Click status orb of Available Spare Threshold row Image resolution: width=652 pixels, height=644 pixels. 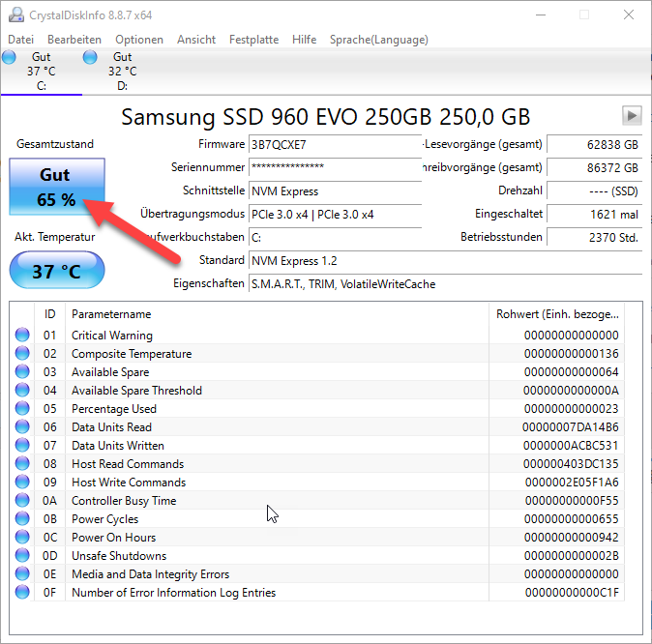(22, 390)
